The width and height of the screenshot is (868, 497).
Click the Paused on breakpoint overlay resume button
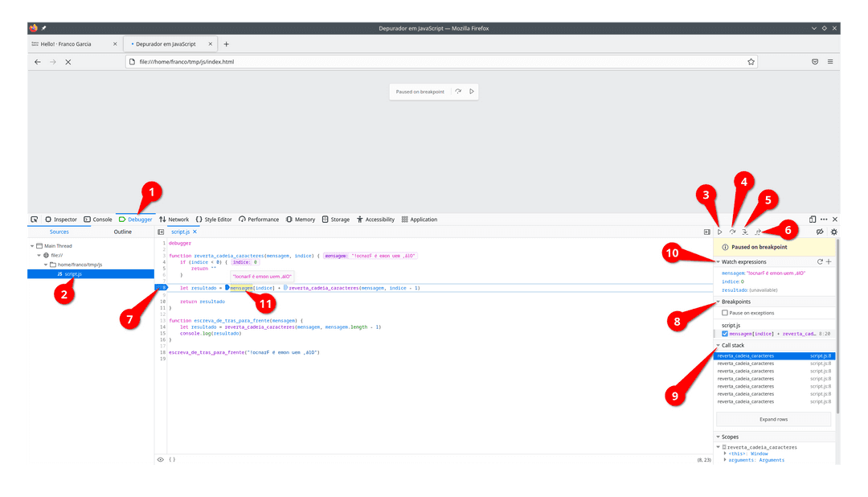472,92
